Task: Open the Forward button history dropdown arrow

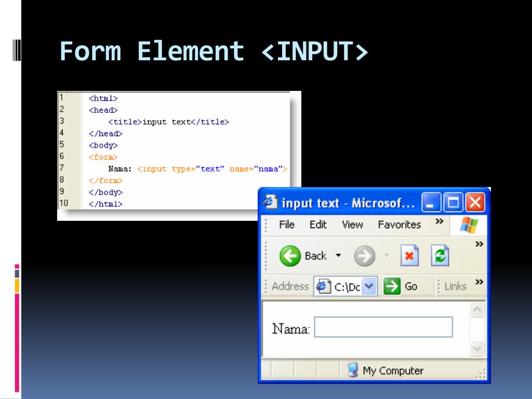Action: [387, 256]
